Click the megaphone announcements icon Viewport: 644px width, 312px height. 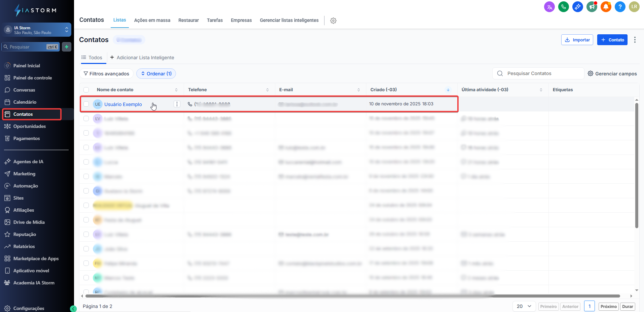pyautogui.click(x=592, y=7)
